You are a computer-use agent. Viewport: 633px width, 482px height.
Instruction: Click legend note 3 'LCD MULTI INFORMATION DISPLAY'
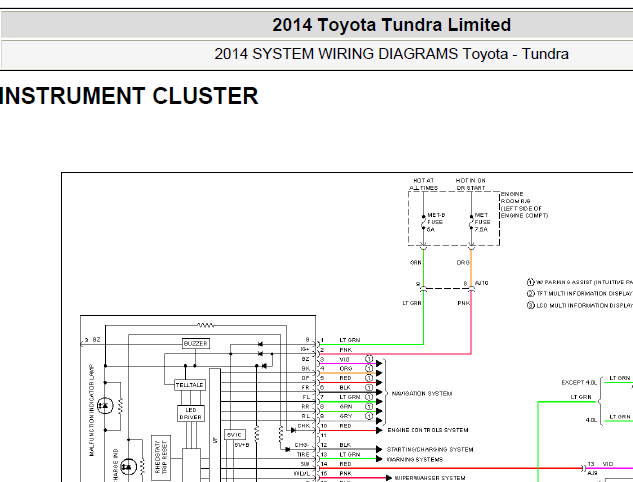pyautogui.click(x=580, y=306)
